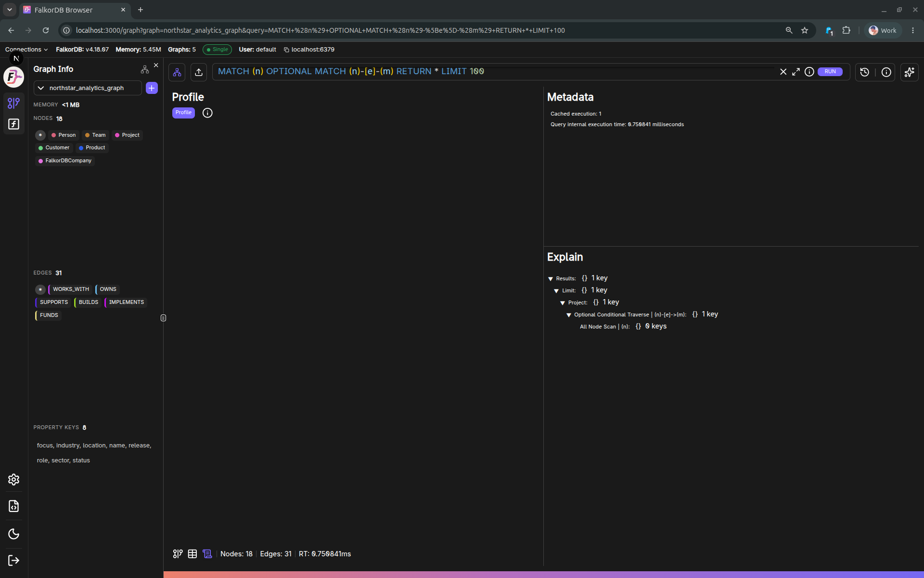Open query history clock icon
This screenshot has width=924, height=578.
pyautogui.click(x=865, y=72)
